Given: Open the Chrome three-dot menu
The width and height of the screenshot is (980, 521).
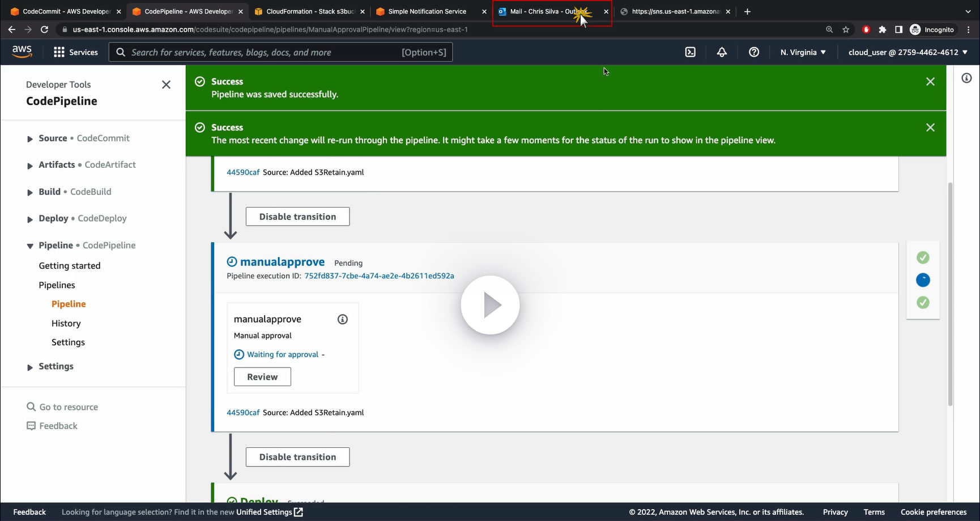Looking at the screenshot, I should pos(968,29).
